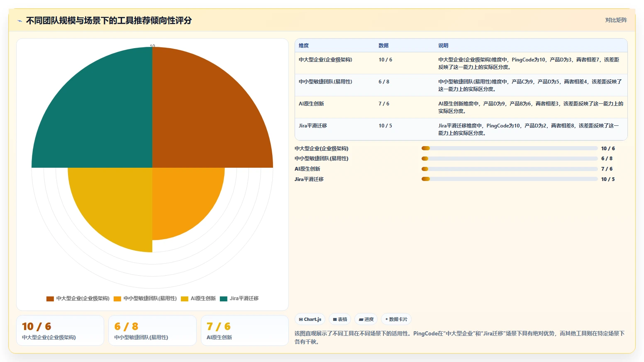Open the 7 / 6 AI原生创新 data card
Viewport: 644px width, 362px height.
click(245, 330)
